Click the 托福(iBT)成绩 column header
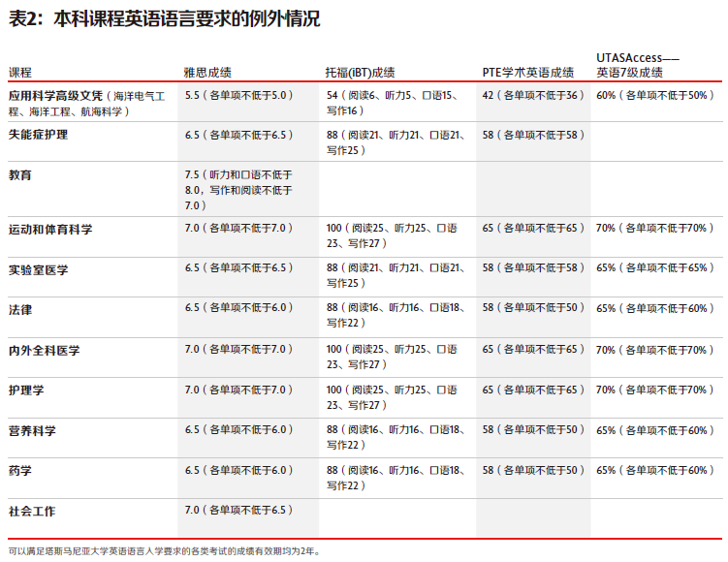Viewport: 728px width, 562px height. pos(360,73)
